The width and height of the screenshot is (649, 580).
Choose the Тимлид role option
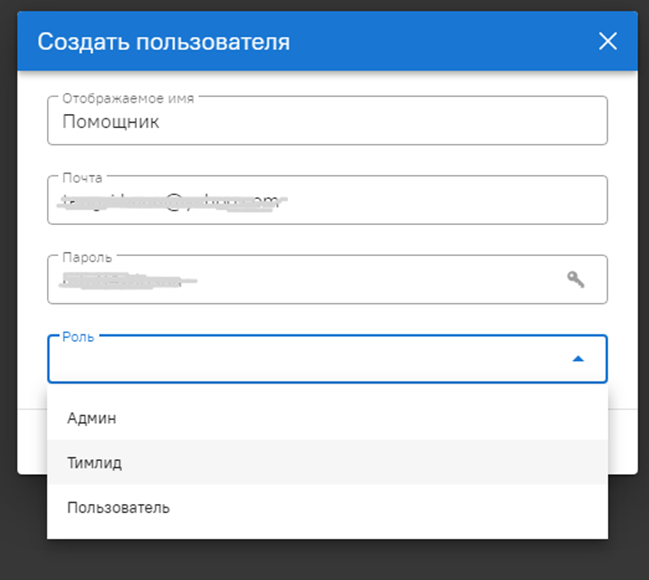(x=95, y=463)
